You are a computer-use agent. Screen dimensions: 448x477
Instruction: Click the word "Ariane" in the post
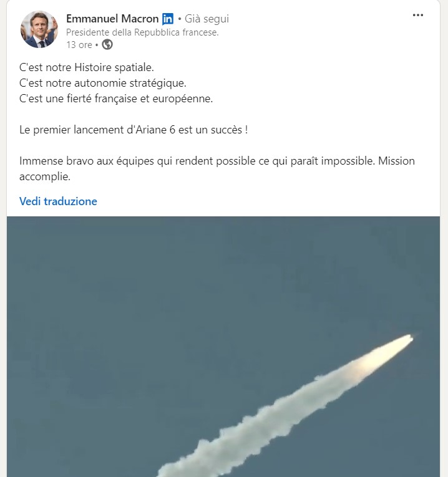[x=151, y=130]
